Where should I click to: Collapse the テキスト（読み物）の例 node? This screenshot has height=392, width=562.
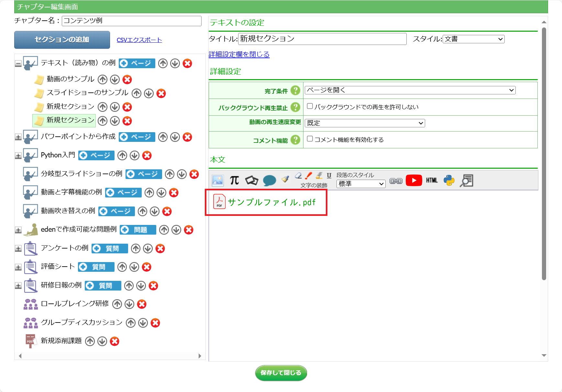coord(18,64)
